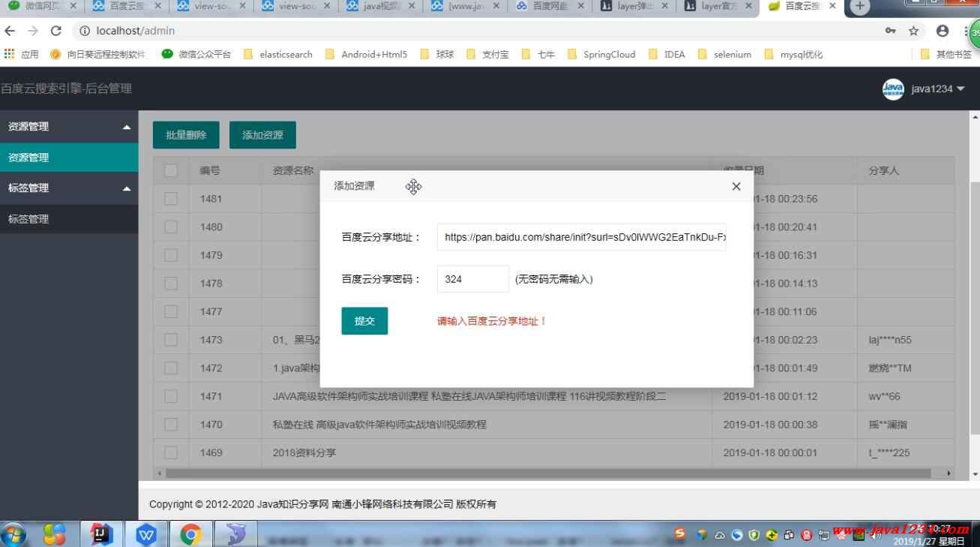Switch to the 百度网盘 browser tab
This screenshot has width=980, height=547.
(x=550, y=6)
